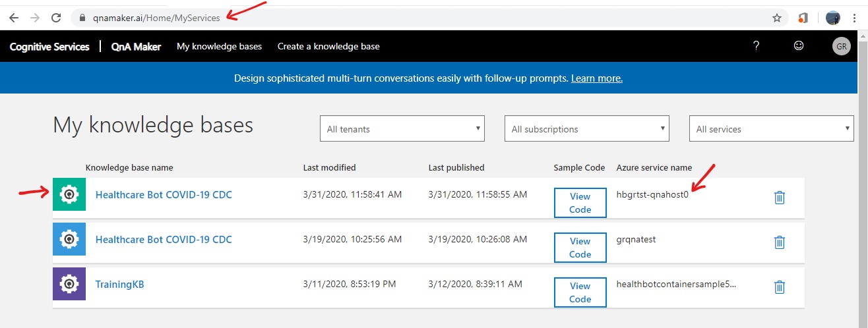Open the Office extension icon
This screenshot has height=328, width=868.
pyautogui.click(x=803, y=18)
